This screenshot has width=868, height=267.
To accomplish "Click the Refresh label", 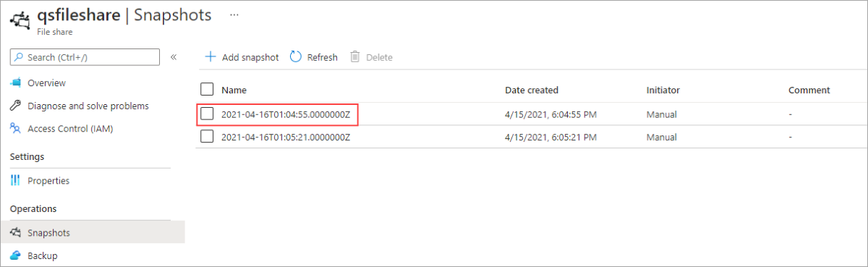I will pyautogui.click(x=323, y=58).
